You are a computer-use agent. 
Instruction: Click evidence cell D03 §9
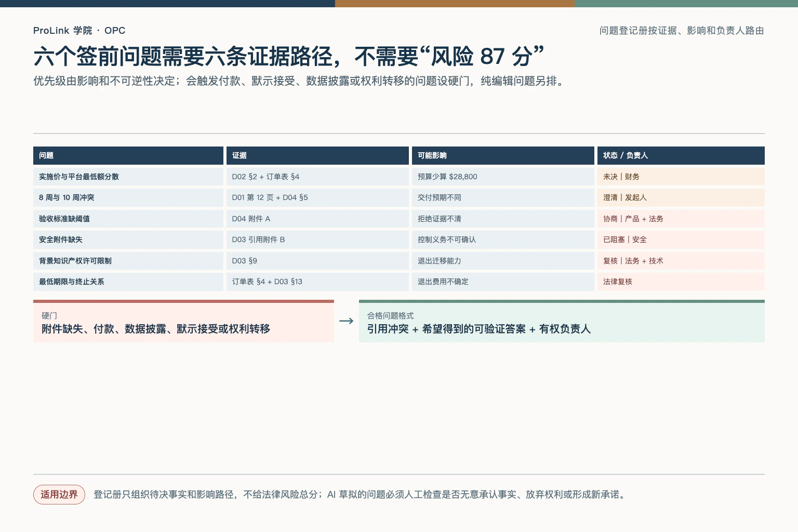(x=317, y=261)
